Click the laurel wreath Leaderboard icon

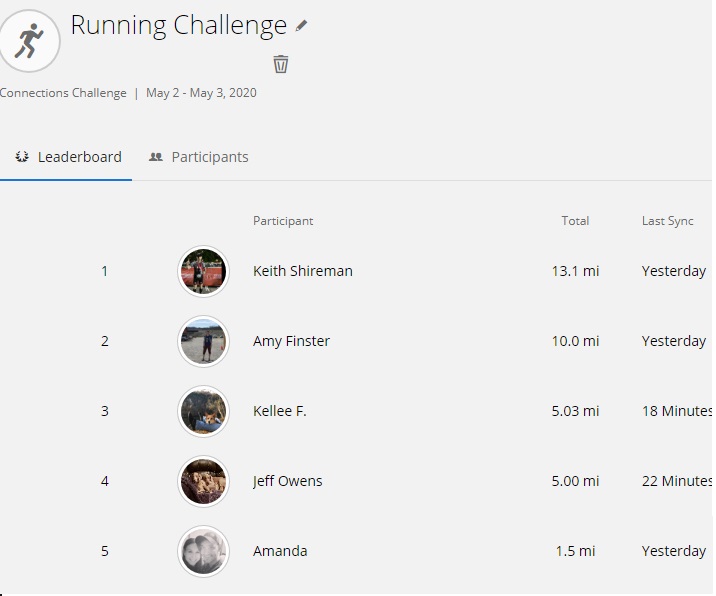(x=21, y=157)
